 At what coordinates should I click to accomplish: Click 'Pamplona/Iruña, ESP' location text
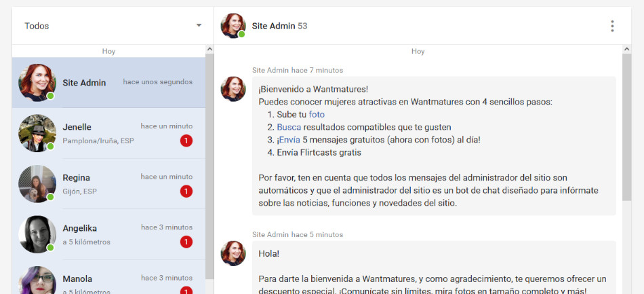pos(98,141)
